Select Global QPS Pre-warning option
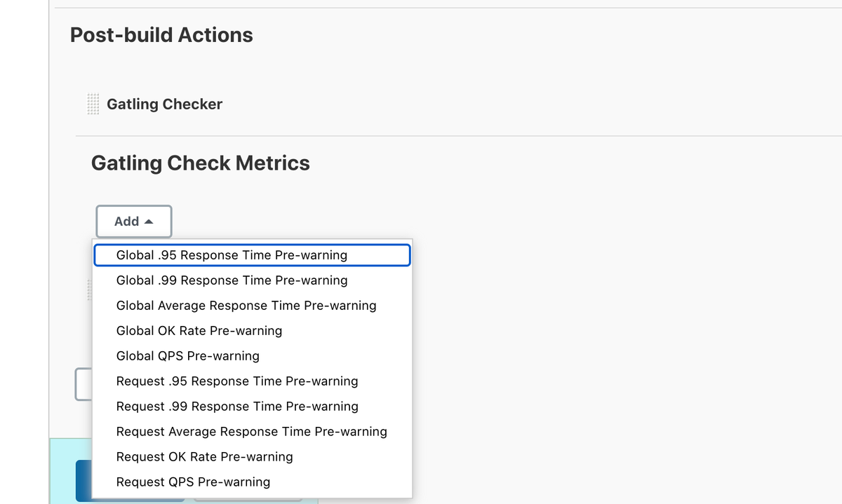 (252, 356)
